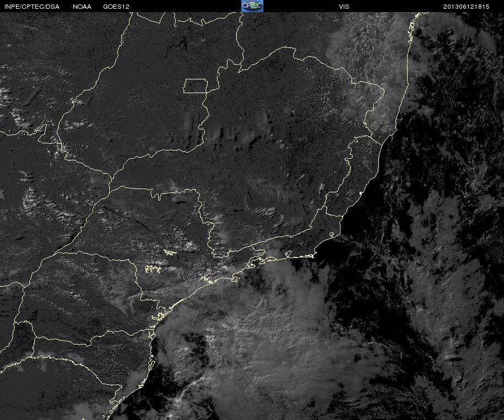
Task: Click the VIS channel label
Action: pos(344,7)
